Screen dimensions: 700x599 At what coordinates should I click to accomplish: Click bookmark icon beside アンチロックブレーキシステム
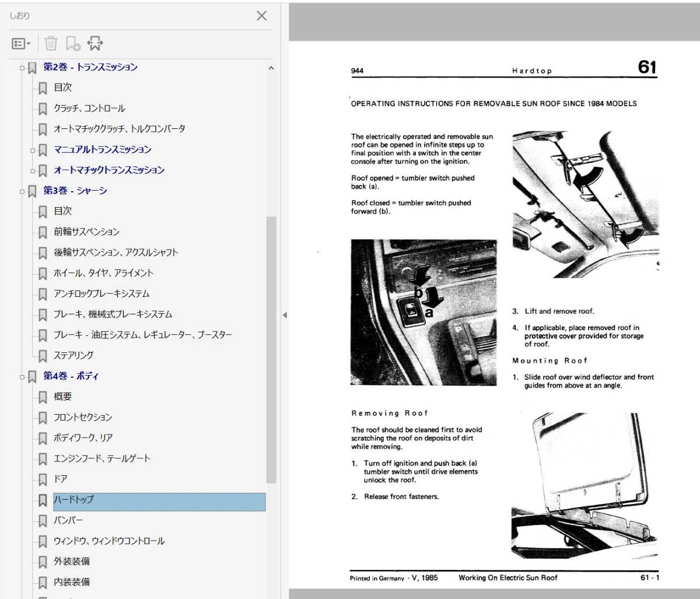pos(43,294)
